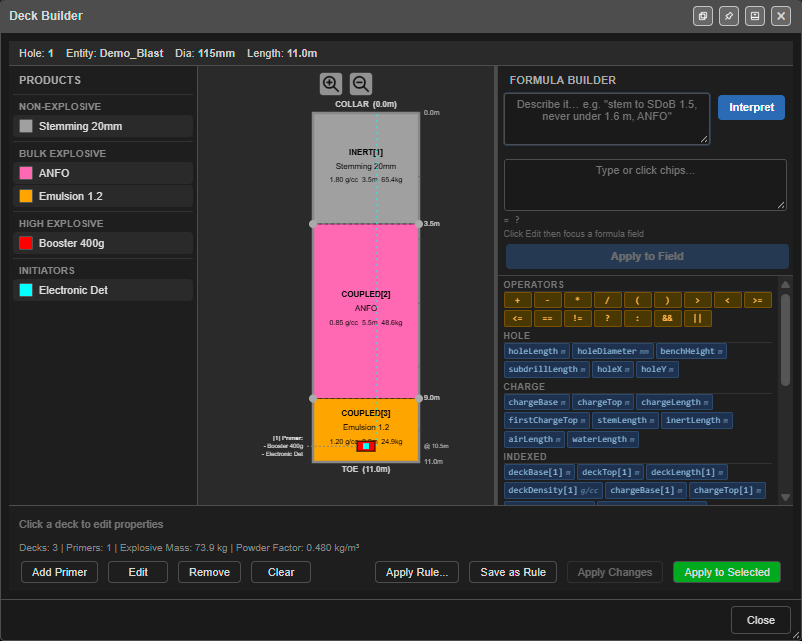Screen dimensions: 802x641
Task: Insert the greater-than operator chip
Action: (x=697, y=300)
